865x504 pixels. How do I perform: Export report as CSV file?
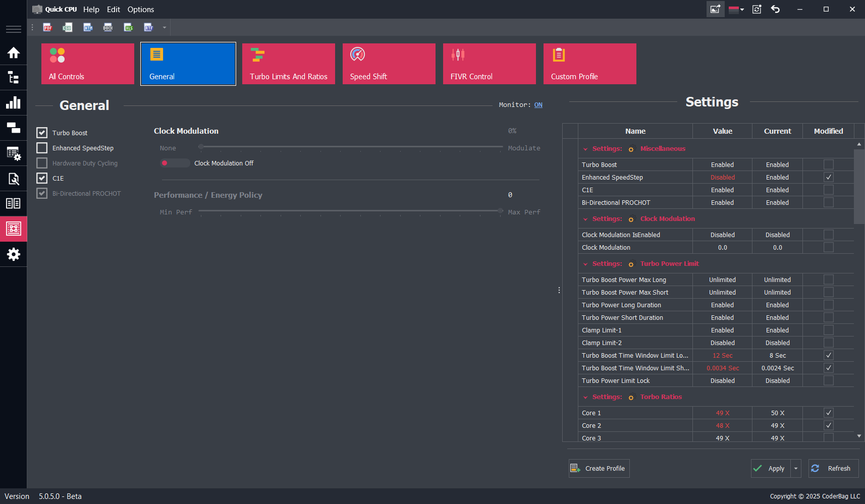tap(68, 27)
